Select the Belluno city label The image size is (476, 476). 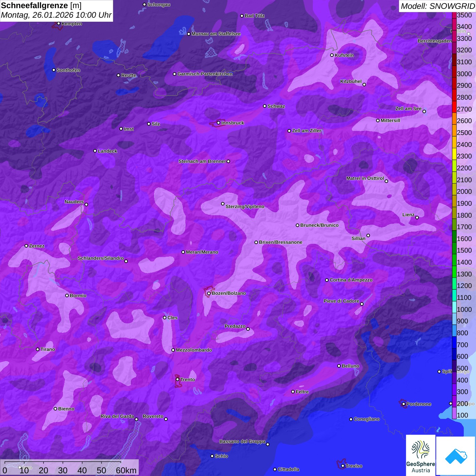[351, 366]
